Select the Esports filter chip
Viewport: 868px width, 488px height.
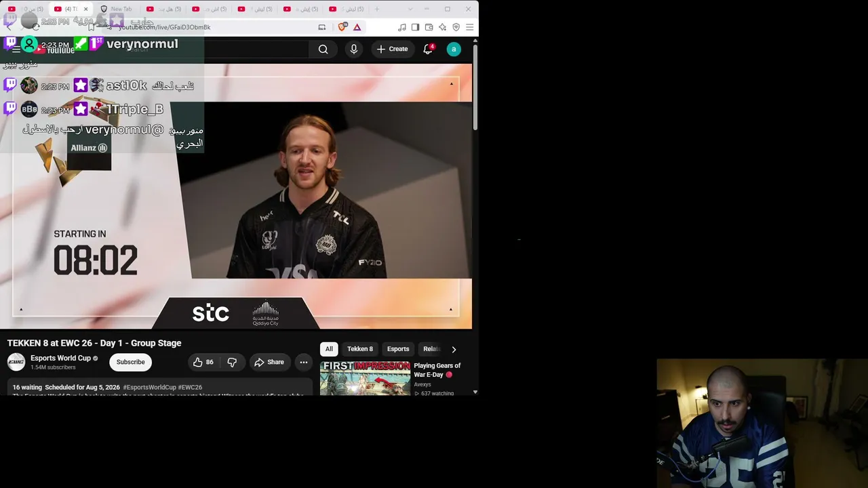[x=398, y=349]
